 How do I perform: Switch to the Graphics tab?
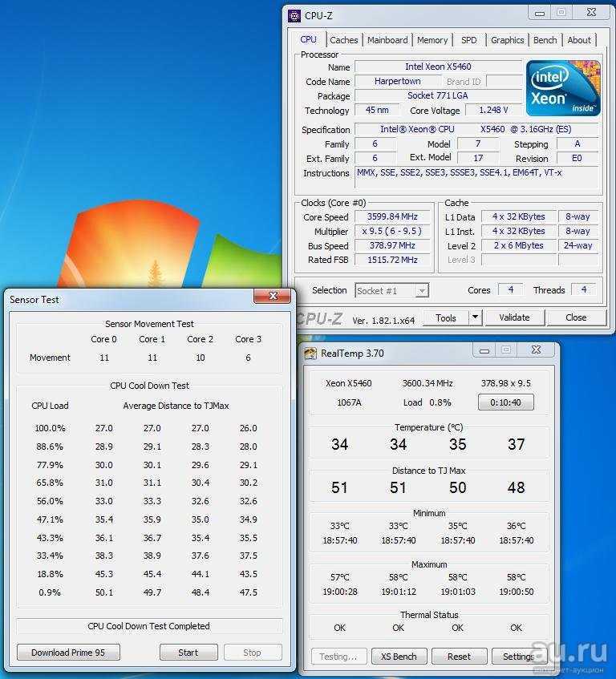[x=507, y=40]
